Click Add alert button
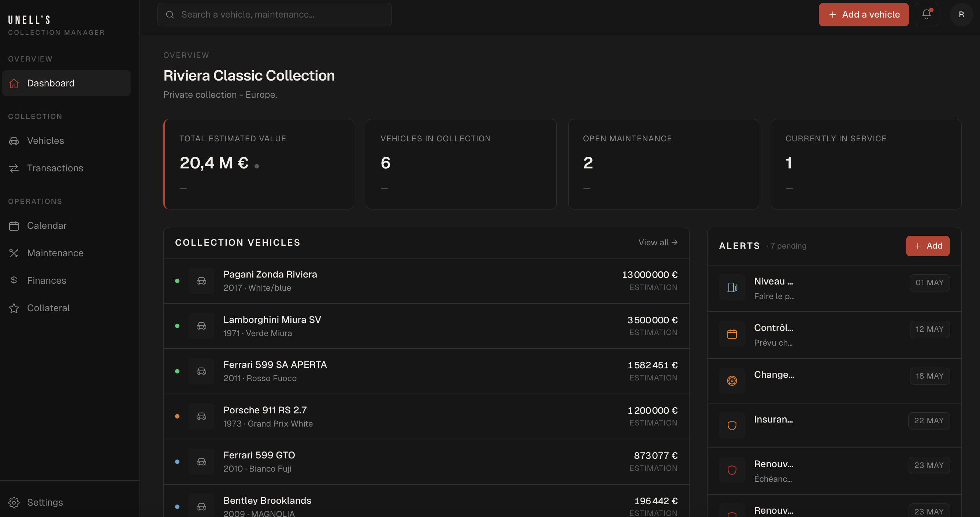Viewport: 980px width, 517px height. tap(928, 246)
